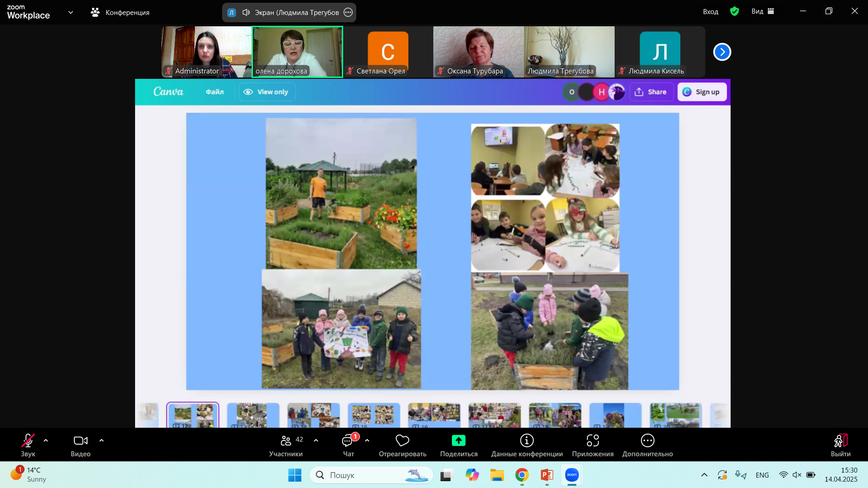868x488 pixels.
Task: Unmute the microphone
Action: click(28, 441)
